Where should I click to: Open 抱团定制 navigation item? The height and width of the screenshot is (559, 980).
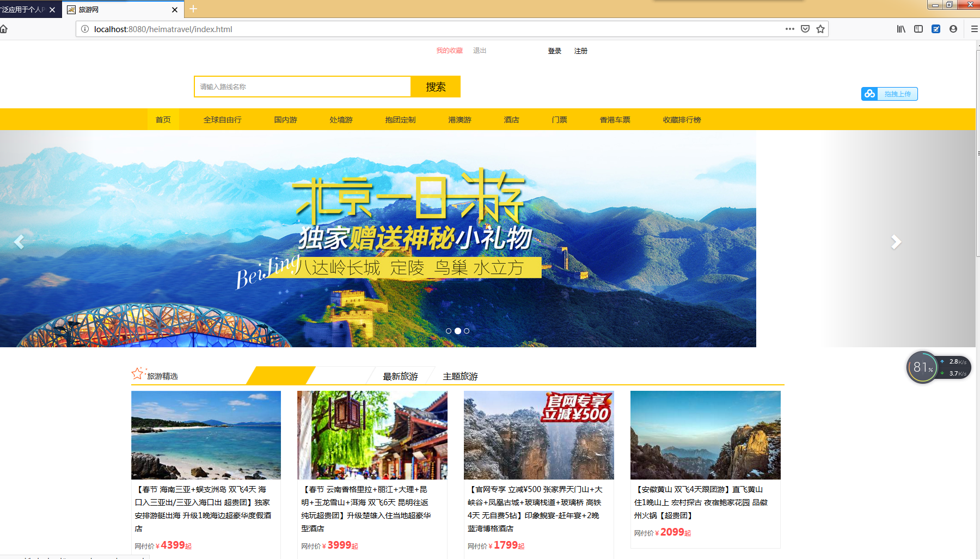tap(401, 120)
